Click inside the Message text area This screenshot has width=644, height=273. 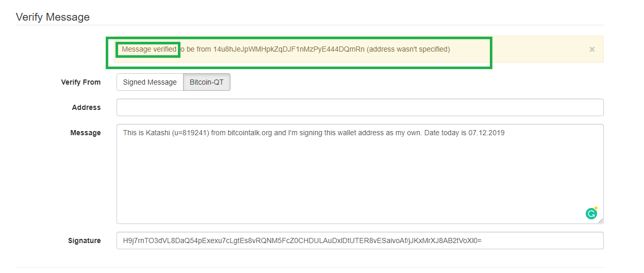[360, 174]
